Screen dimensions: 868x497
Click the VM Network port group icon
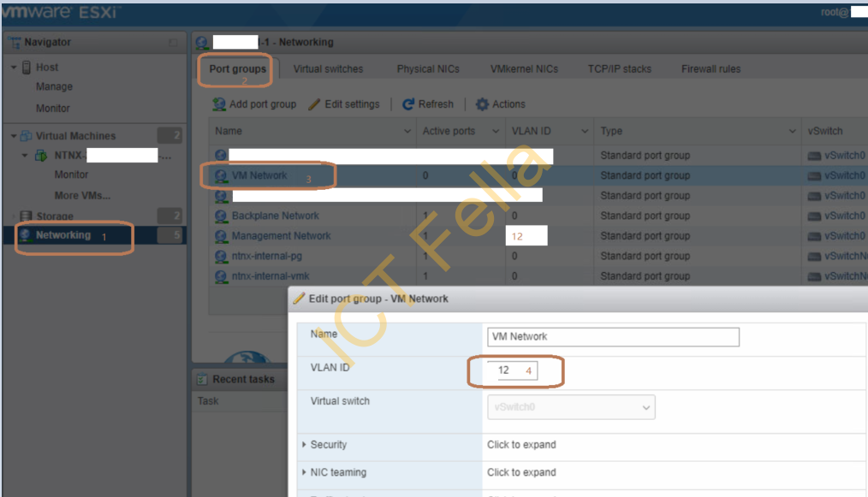point(221,175)
